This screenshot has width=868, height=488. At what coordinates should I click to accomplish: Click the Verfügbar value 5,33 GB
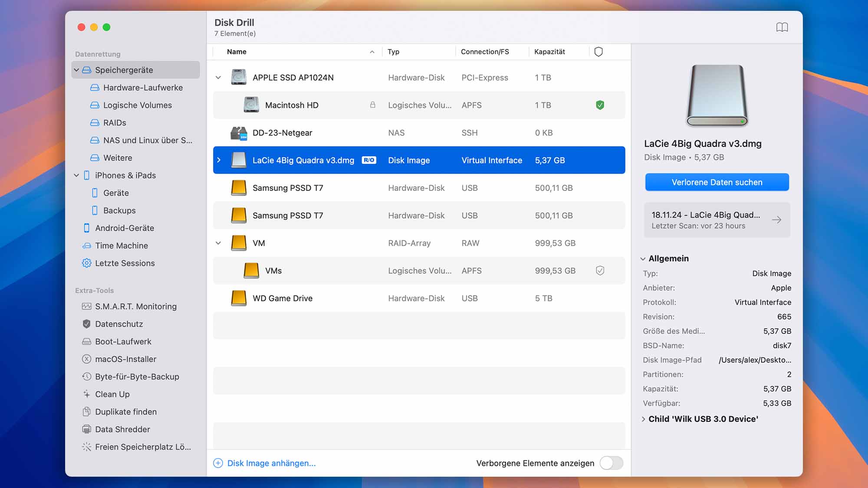pos(777,403)
